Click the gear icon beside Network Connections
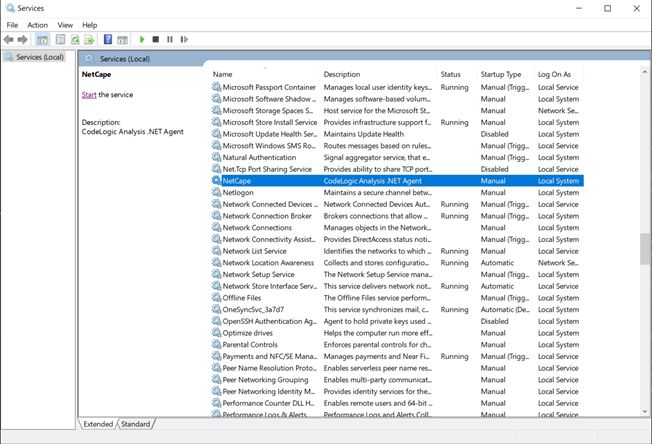Viewport: 652px width, 444px height. [x=216, y=227]
